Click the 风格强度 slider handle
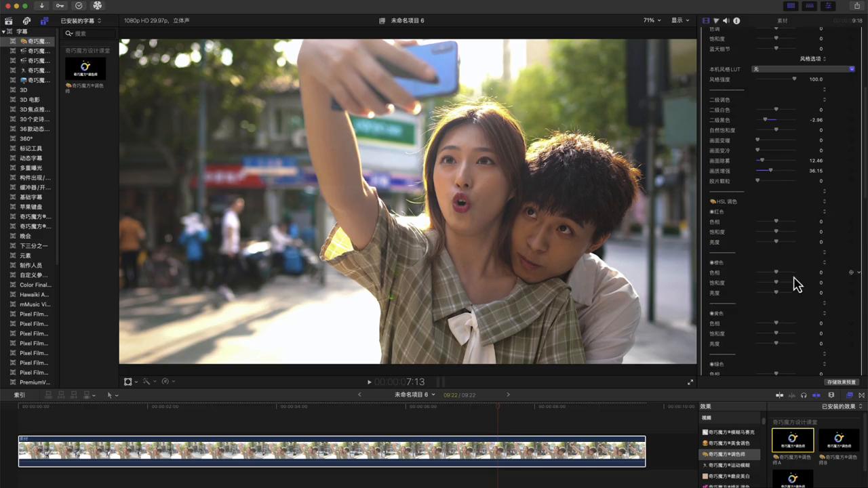 pos(794,79)
